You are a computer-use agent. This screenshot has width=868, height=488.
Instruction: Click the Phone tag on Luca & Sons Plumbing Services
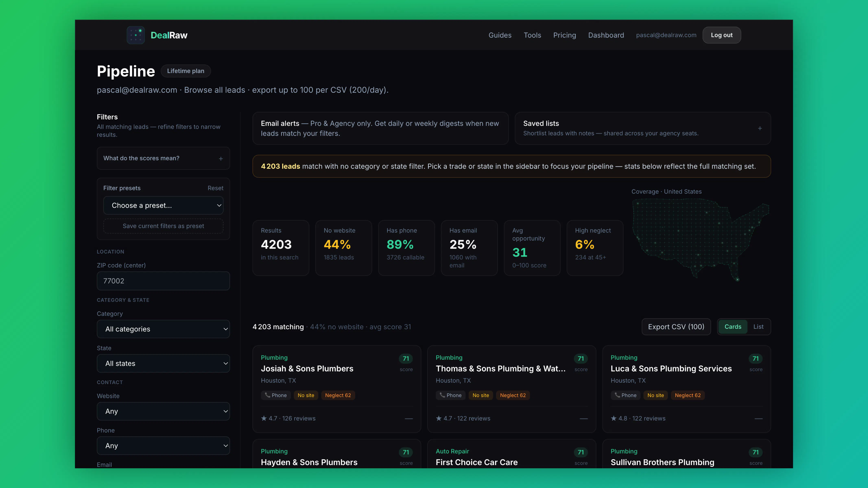coord(625,395)
